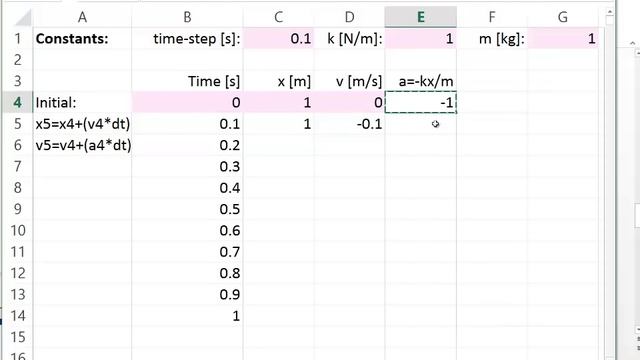Select time cell showing 0.5
The image size is (640, 360).
(x=187, y=209)
